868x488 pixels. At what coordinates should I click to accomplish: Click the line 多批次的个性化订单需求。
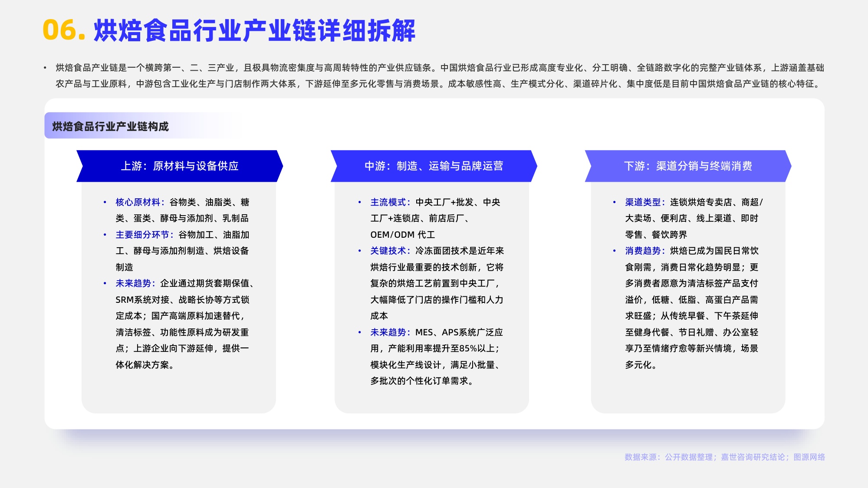[422, 381]
